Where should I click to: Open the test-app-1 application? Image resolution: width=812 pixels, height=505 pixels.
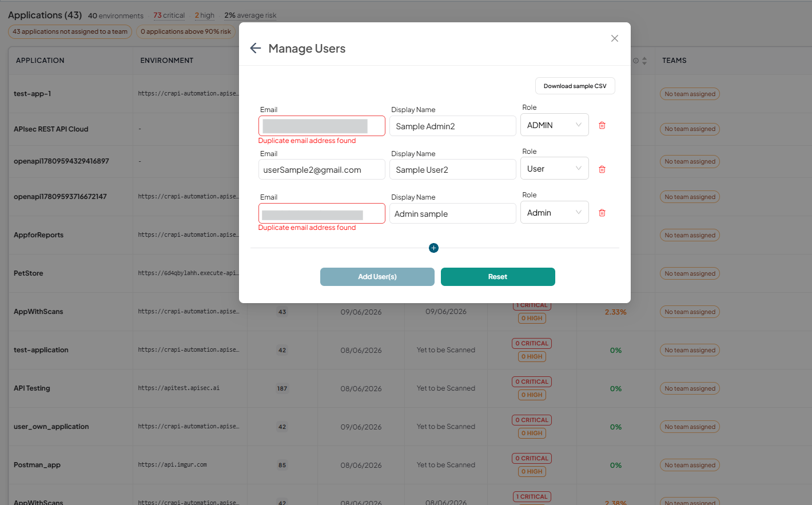(33, 94)
